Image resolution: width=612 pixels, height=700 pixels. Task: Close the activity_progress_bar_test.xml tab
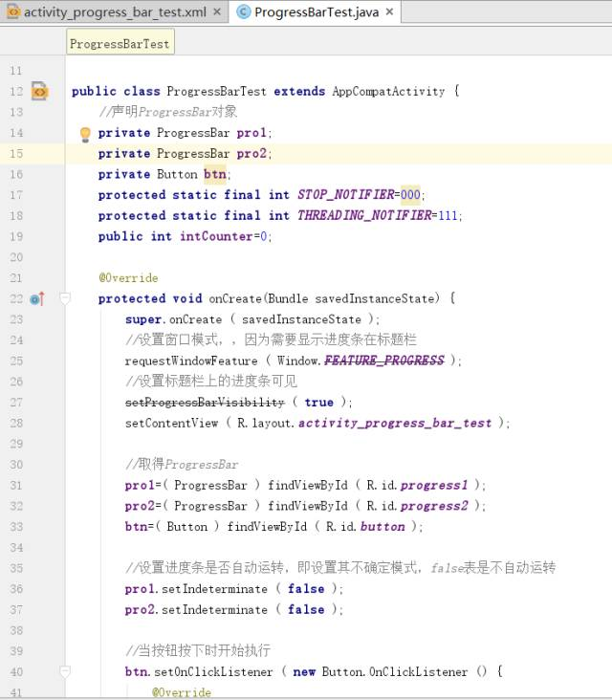217,12
